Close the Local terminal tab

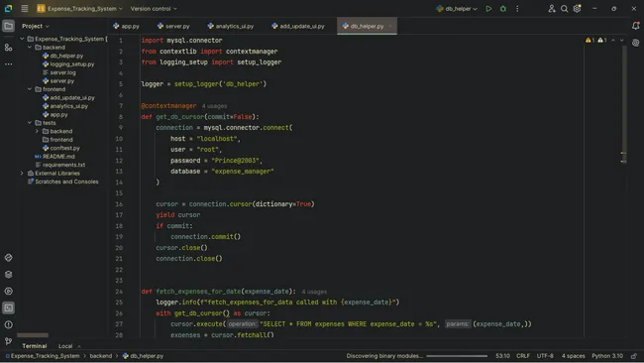tap(79, 346)
